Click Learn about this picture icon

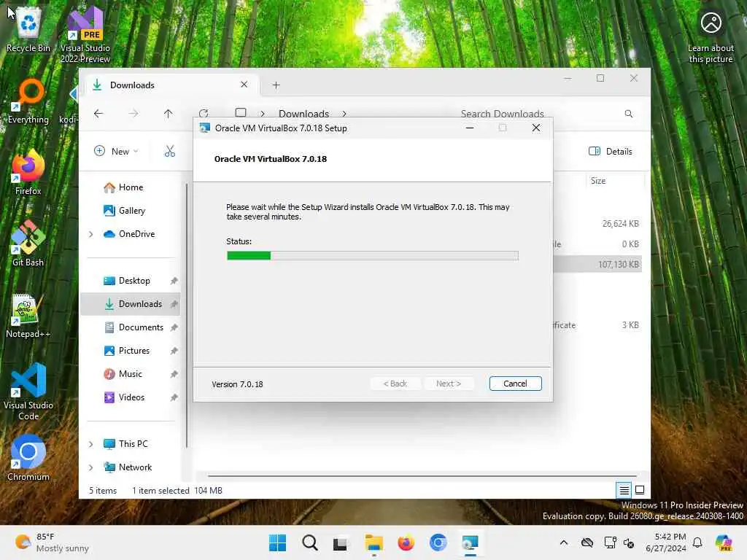[711, 38]
